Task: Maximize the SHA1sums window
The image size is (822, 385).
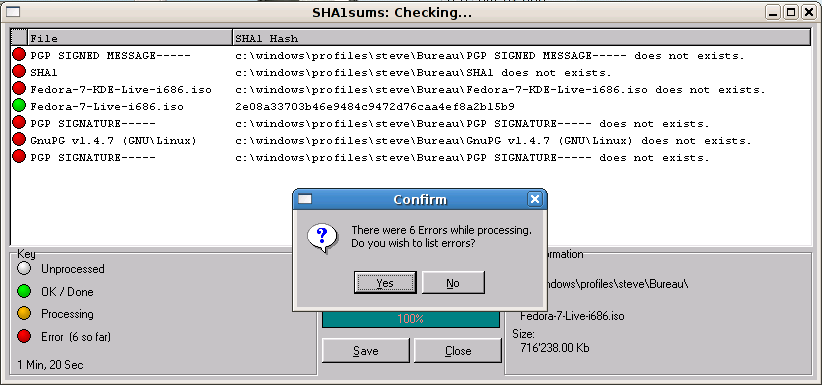Action: [x=791, y=12]
